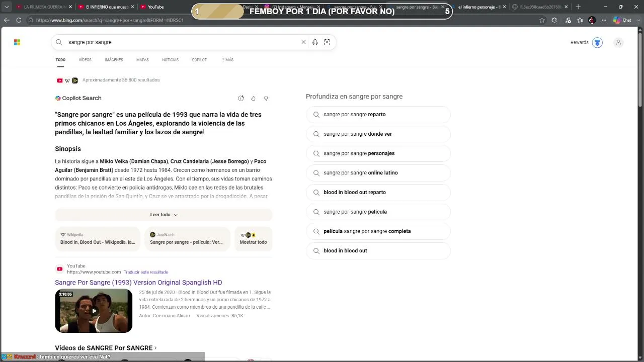This screenshot has height=362, width=644.
Task: Like the Copilot Search answer
Action: coord(253,99)
